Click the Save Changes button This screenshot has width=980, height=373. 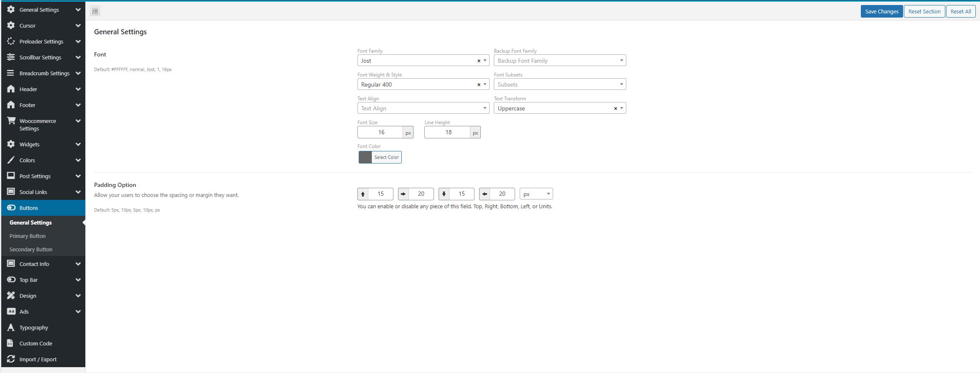(x=881, y=11)
